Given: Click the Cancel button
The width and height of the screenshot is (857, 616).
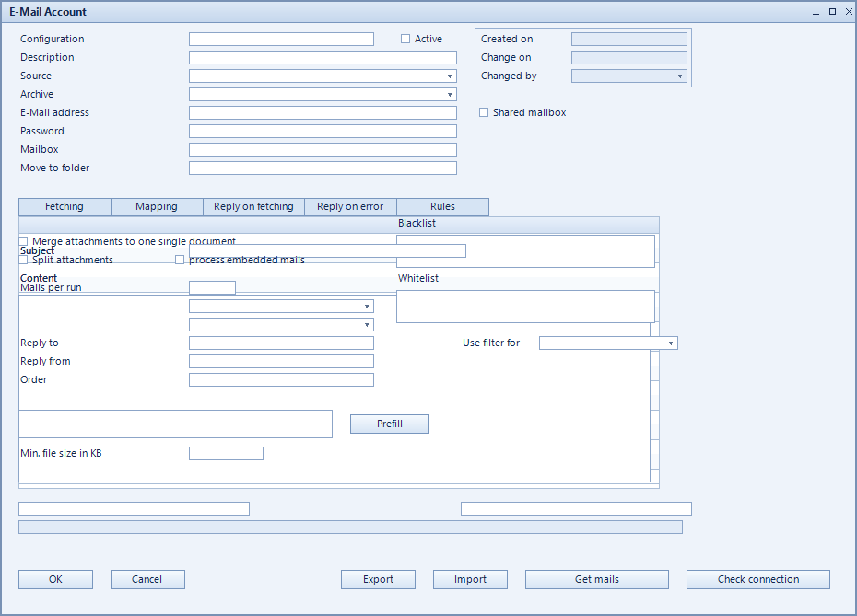Looking at the screenshot, I should click(x=147, y=579).
